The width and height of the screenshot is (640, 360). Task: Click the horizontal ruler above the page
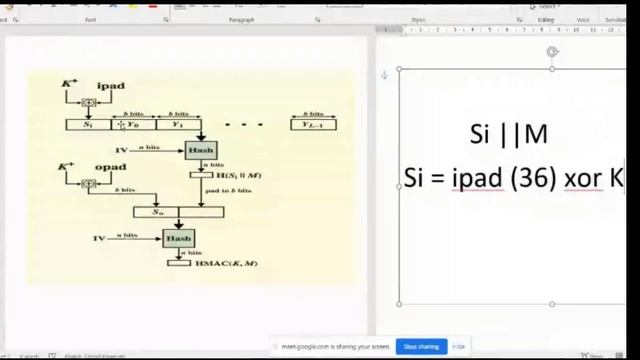pyautogui.click(x=500, y=30)
